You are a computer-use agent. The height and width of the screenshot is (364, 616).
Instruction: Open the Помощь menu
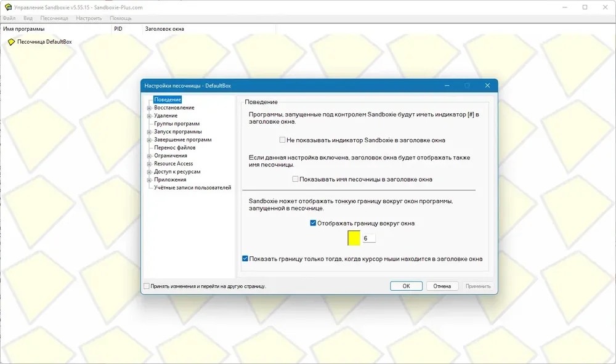point(121,18)
